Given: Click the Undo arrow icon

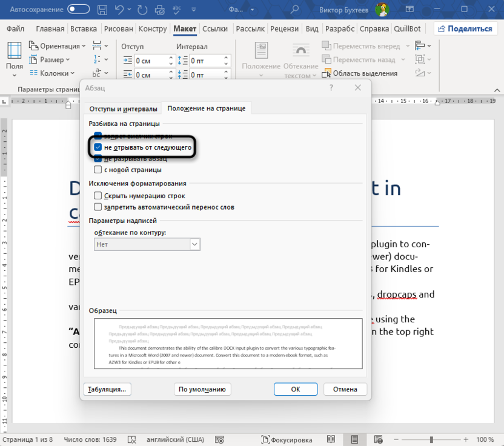Looking at the screenshot, I should click(120, 10).
